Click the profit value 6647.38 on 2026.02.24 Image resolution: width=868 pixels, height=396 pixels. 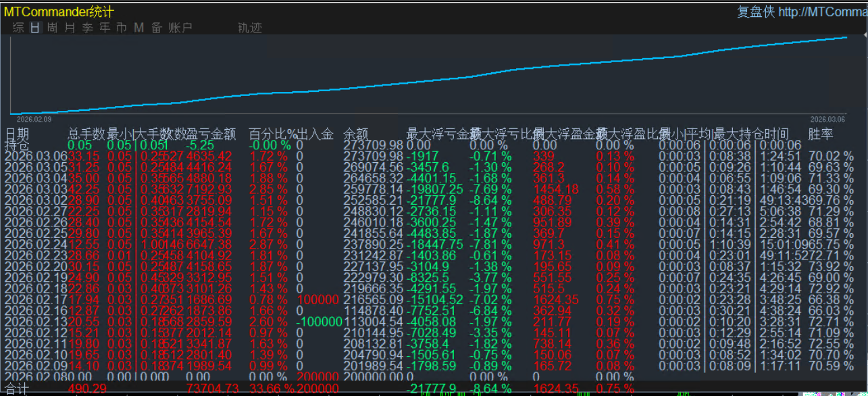(x=209, y=245)
